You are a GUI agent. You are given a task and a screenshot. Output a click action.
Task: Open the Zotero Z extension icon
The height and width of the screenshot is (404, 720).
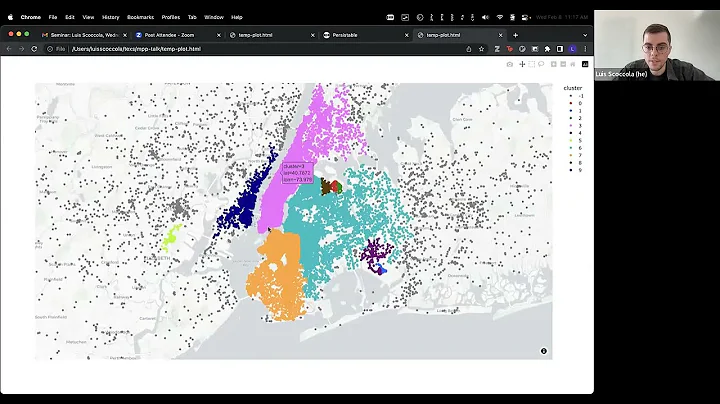497,49
